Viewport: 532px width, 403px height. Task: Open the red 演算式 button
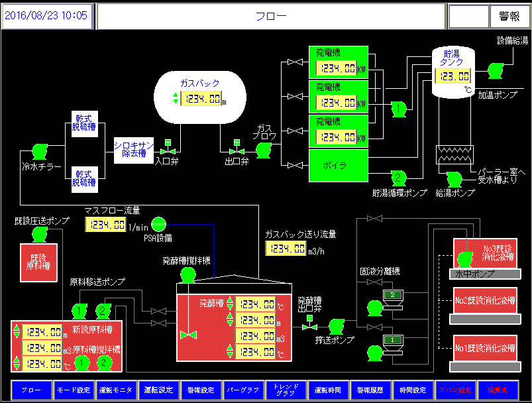click(x=498, y=390)
